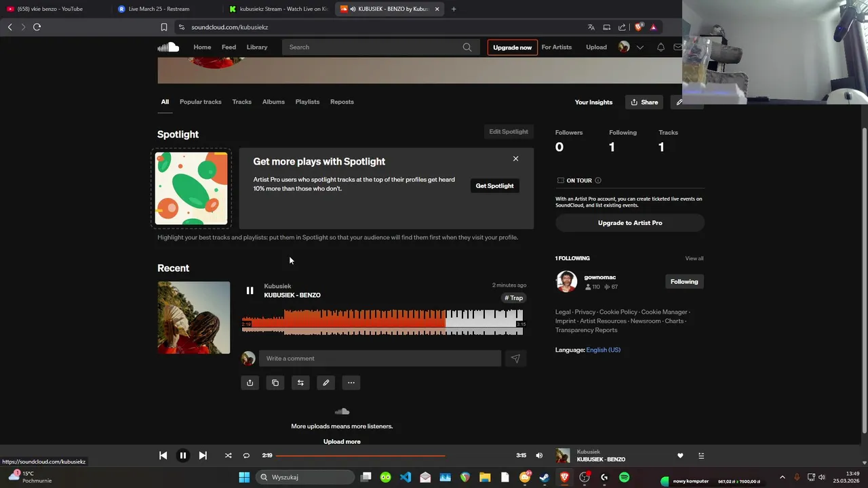
Task: Open the next-up queue list
Action: coord(701,455)
